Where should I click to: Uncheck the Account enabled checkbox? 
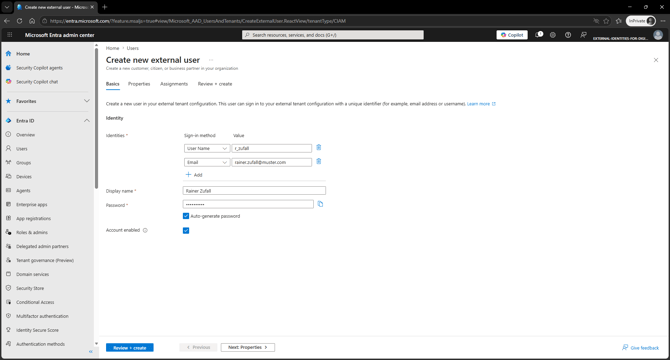click(x=186, y=231)
